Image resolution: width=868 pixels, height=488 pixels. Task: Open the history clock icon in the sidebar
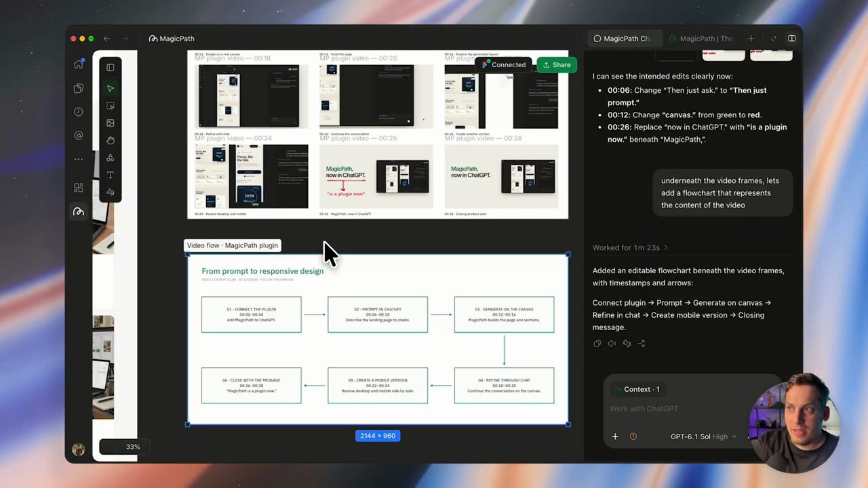(x=79, y=112)
